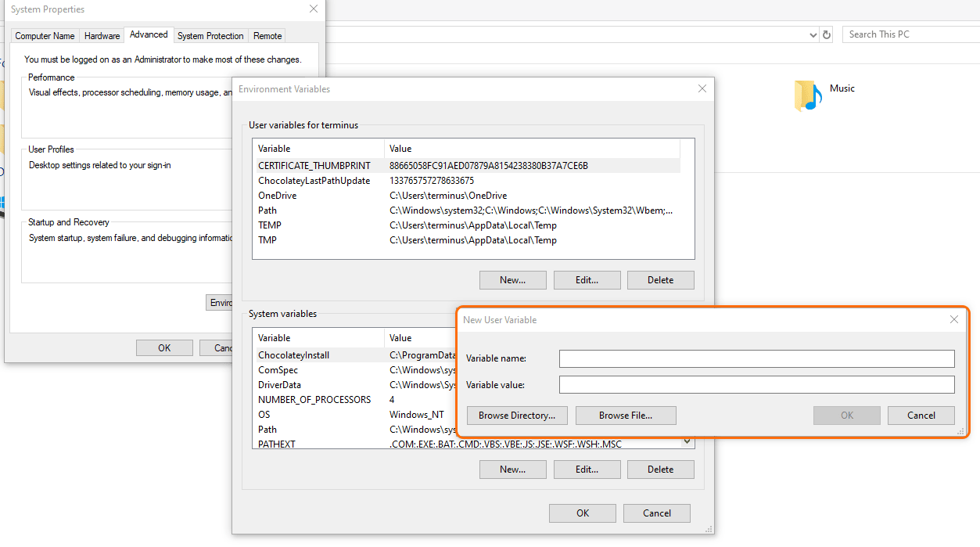Click the refresh icon beside the address bar

tap(827, 34)
